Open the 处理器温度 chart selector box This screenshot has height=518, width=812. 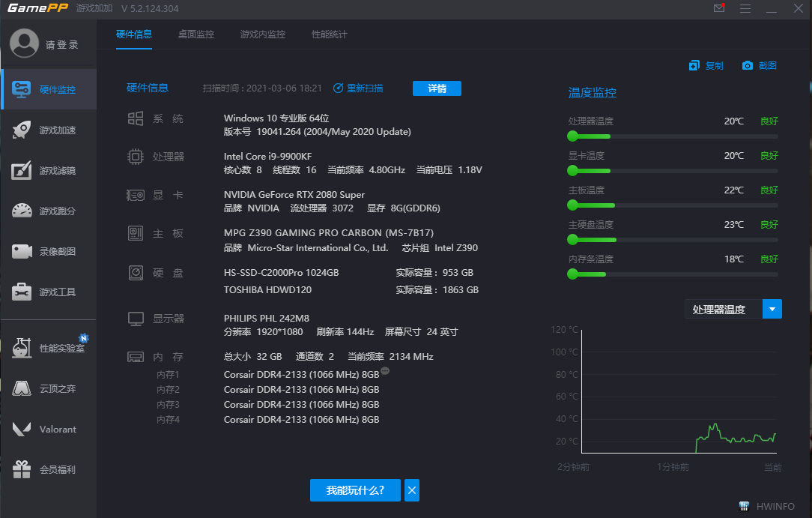pyautogui.click(x=733, y=310)
